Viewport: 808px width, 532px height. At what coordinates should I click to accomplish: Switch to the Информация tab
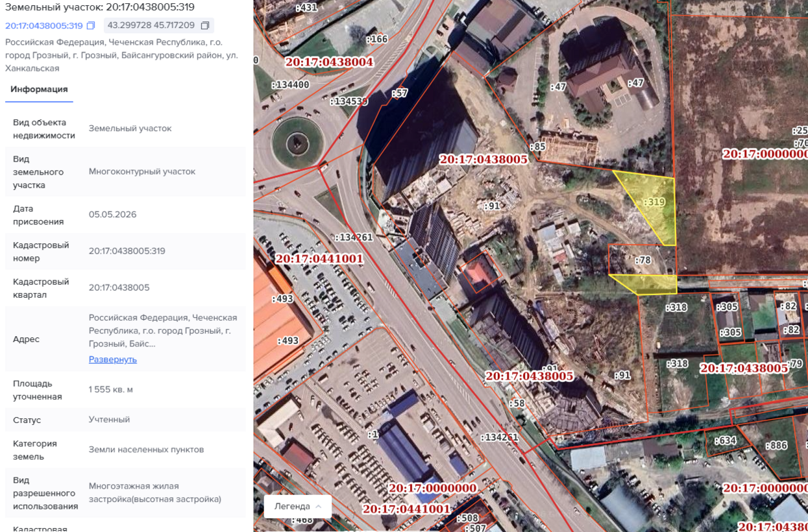click(x=39, y=90)
